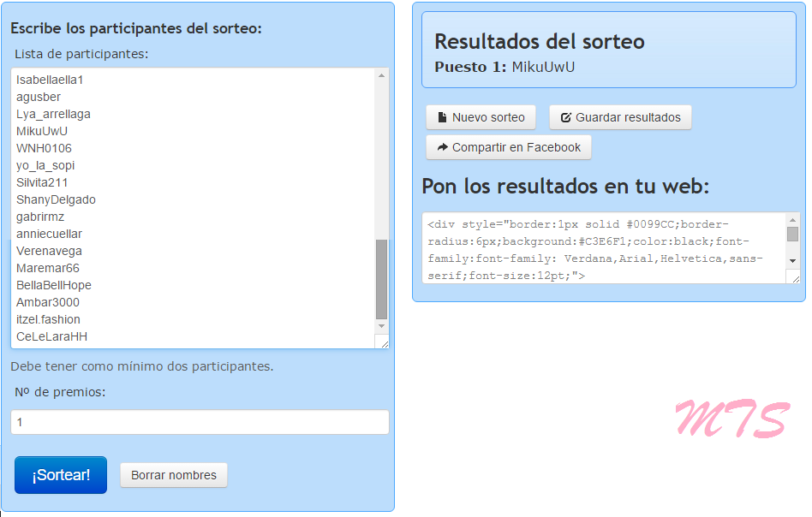
Task: Click participant name Maremar66
Action: click(48, 268)
